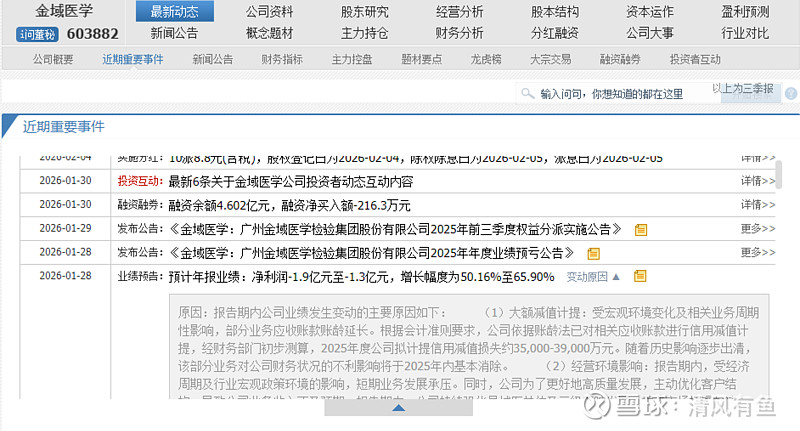The image size is (800, 431).
Task: Go to 分红融资 page
Action: (x=555, y=33)
